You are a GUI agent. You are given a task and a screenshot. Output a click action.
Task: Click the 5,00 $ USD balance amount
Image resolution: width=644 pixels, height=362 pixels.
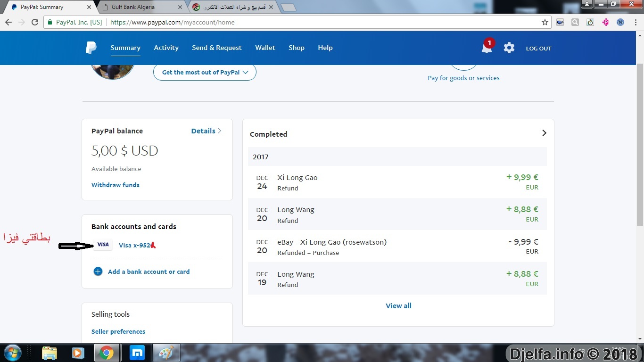pos(125,151)
